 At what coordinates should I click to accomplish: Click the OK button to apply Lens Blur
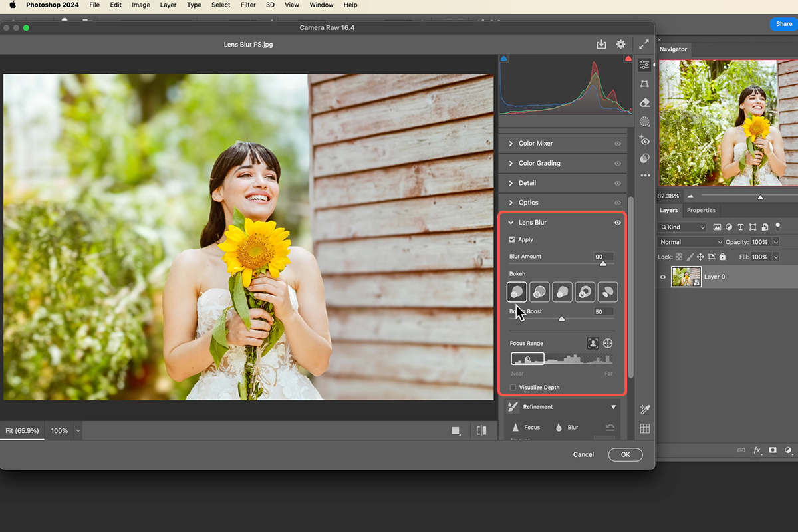[x=625, y=454]
